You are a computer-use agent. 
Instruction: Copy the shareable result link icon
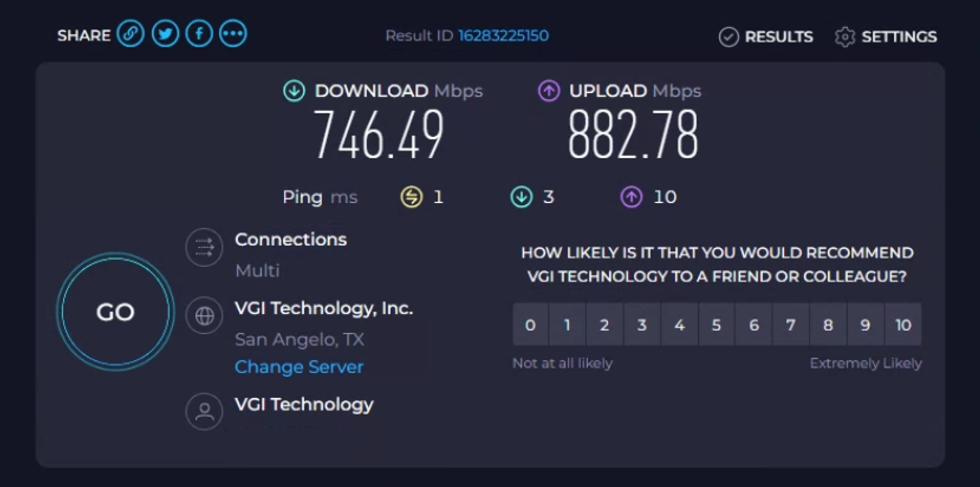pos(131,33)
